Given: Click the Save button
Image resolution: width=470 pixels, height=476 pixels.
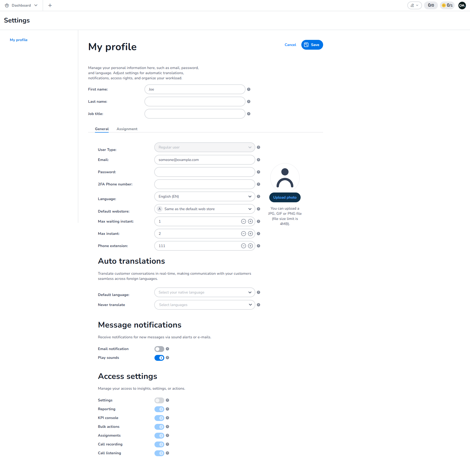Looking at the screenshot, I should coord(312,45).
